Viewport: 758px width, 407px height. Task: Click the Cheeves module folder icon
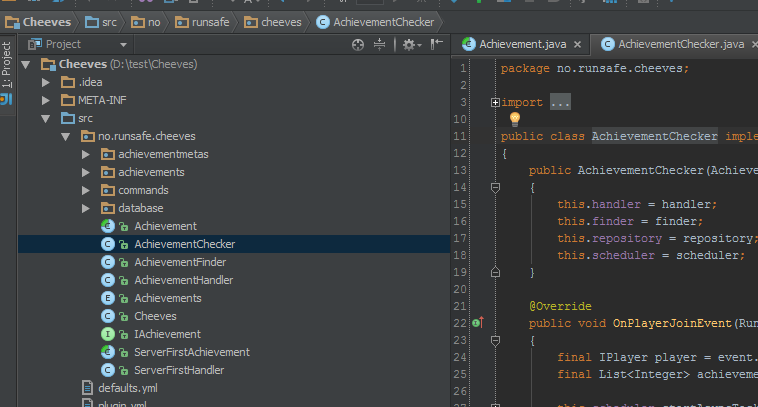pos(48,64)
